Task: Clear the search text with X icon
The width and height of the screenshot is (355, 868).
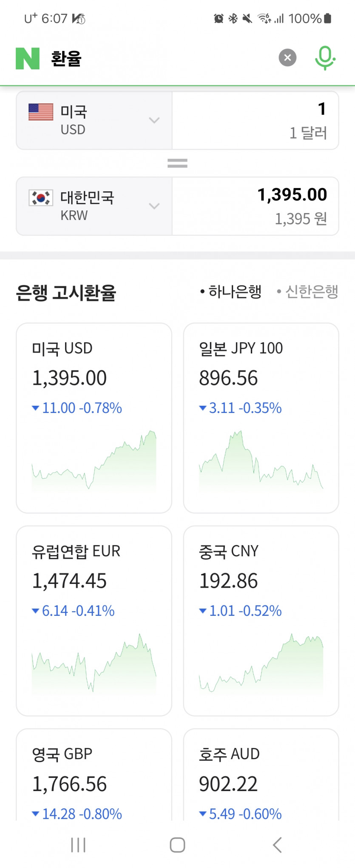Action: click(287, 58)
